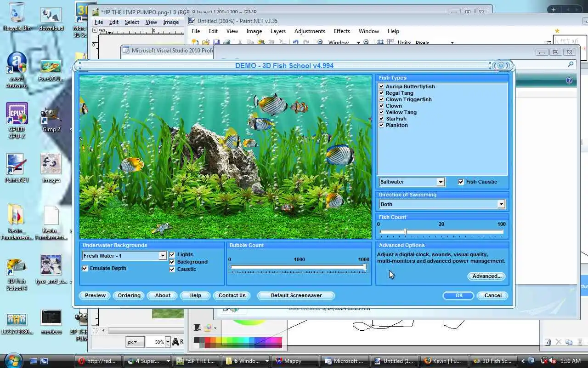
Task: Open the 3D Fish School 4 desktop shortcut
Action: [17, 275]
